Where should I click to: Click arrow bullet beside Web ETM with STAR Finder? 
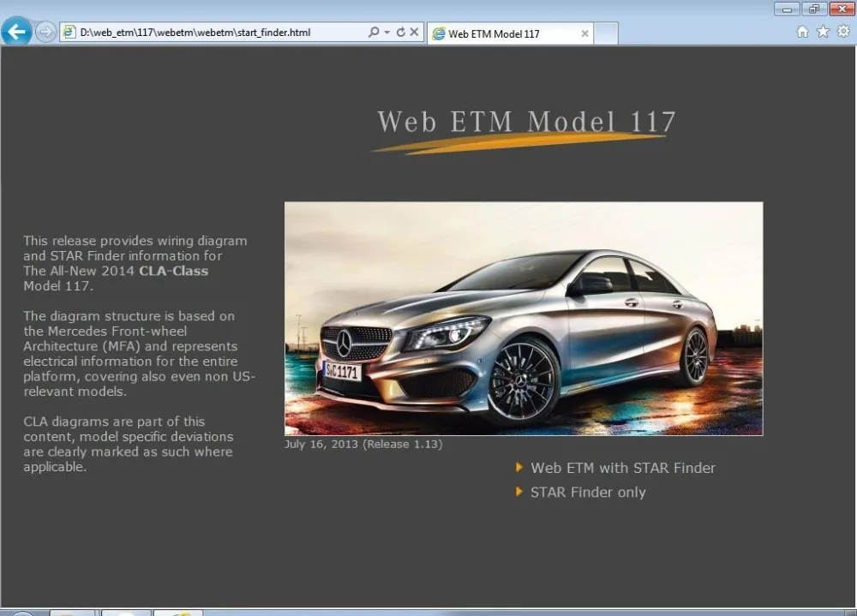[519, 467]
